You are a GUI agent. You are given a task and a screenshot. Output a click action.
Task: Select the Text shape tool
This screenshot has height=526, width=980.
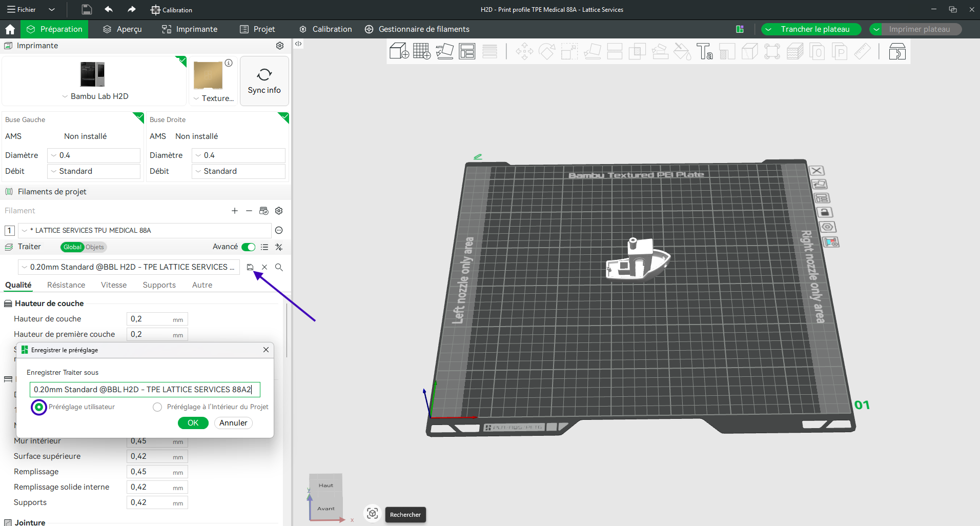pos(705,51)
